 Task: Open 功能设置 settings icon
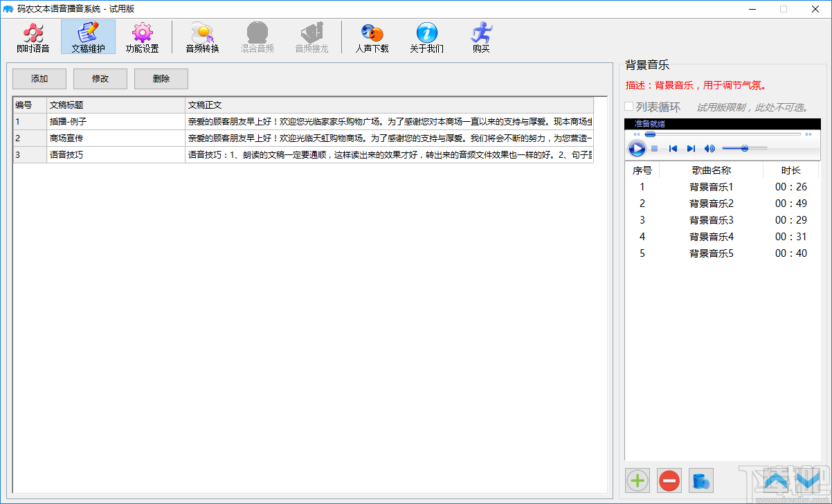[143, 37]
